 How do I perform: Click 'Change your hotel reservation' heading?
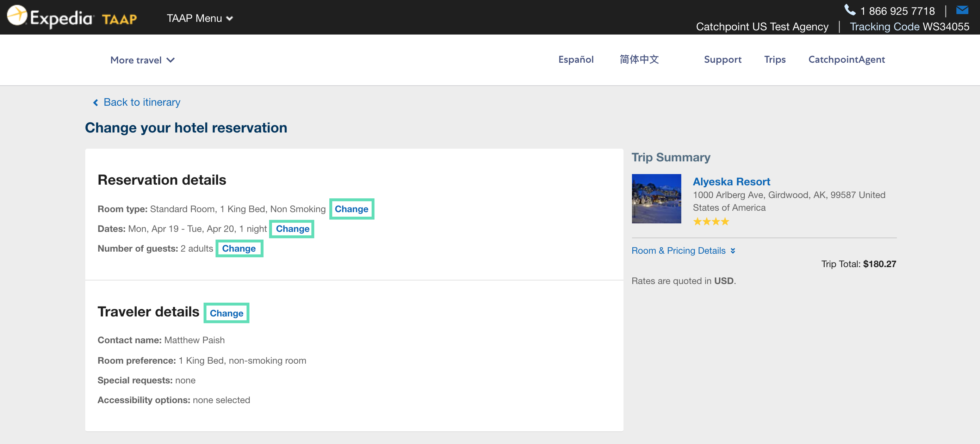click(x=186, y=128)
